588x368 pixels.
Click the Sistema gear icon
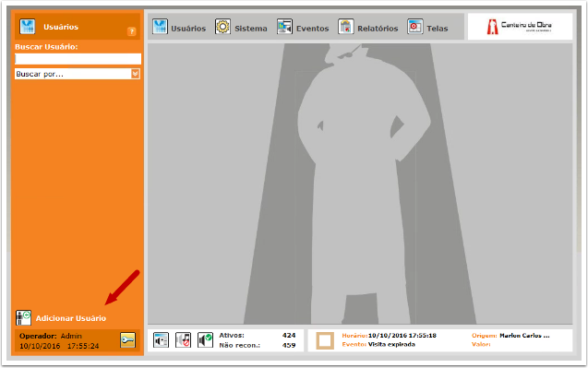pyautogui.click(x=222, y=27)
